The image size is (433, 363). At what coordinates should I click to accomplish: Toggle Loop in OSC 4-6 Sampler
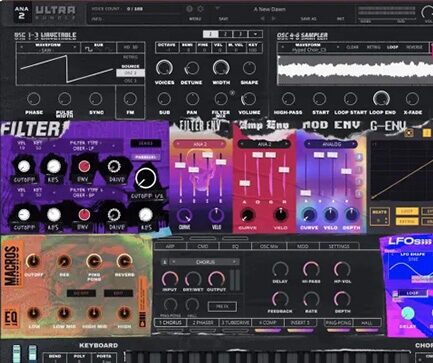pyautogui.click(x=392, y=47)
